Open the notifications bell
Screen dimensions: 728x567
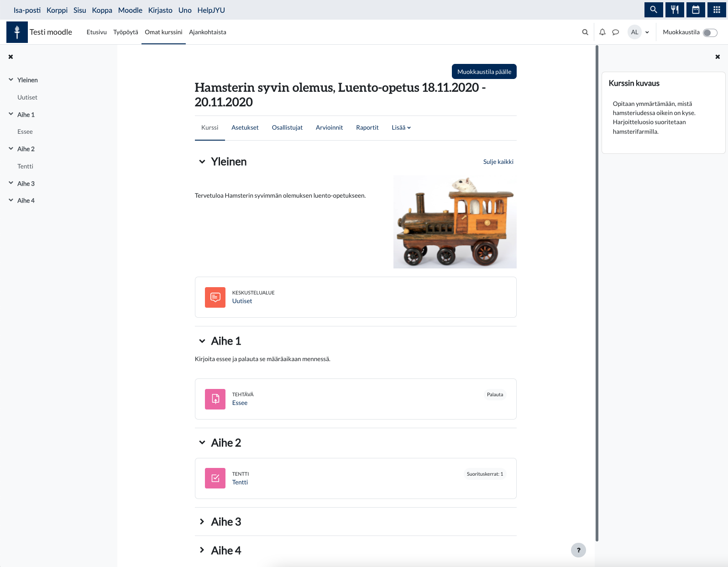tap(602, 32)
